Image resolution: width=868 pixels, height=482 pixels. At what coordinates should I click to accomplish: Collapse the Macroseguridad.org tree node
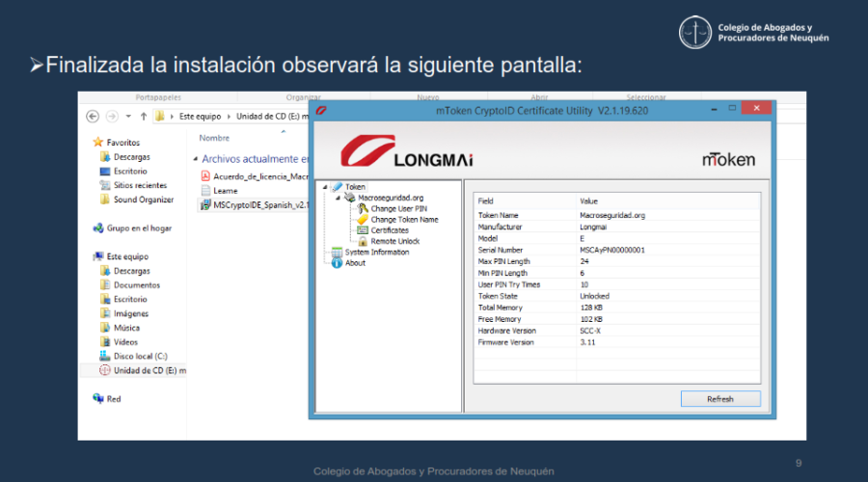click(x=338, y=198)
